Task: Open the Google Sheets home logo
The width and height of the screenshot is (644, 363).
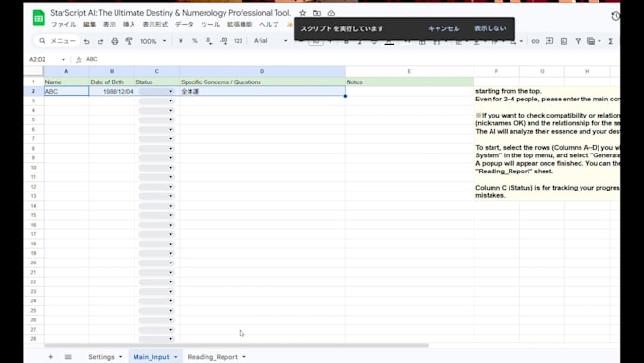Action: tap(38, 18)
